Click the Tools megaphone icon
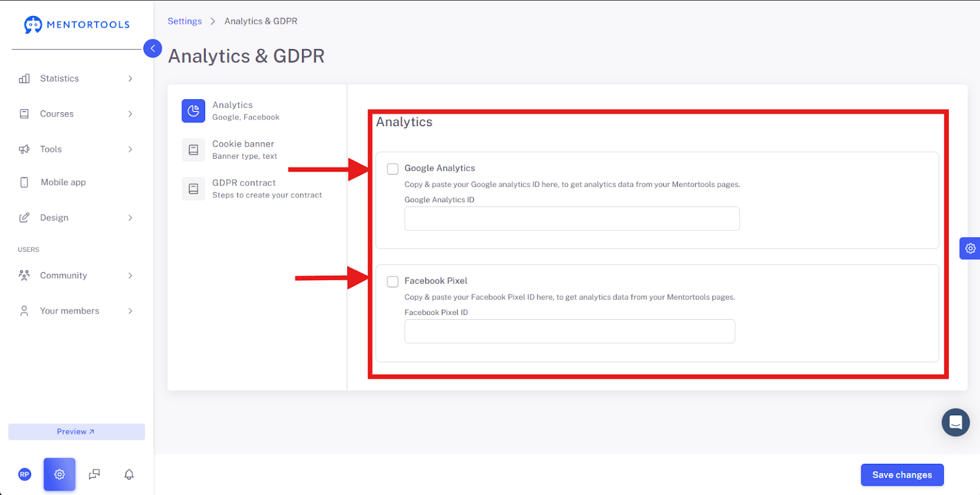 click(x=24, y=149)
